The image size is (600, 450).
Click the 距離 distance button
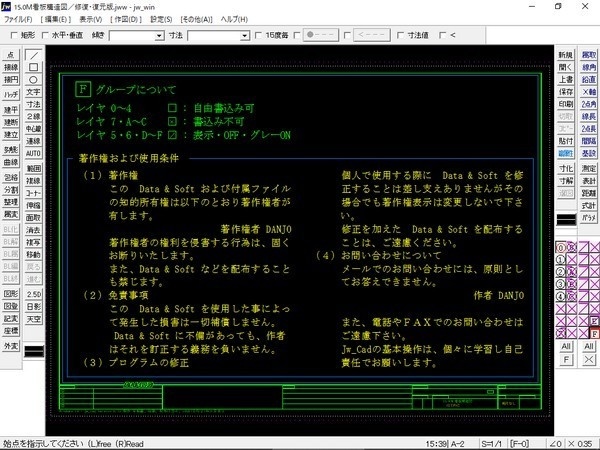coord(589,193)
